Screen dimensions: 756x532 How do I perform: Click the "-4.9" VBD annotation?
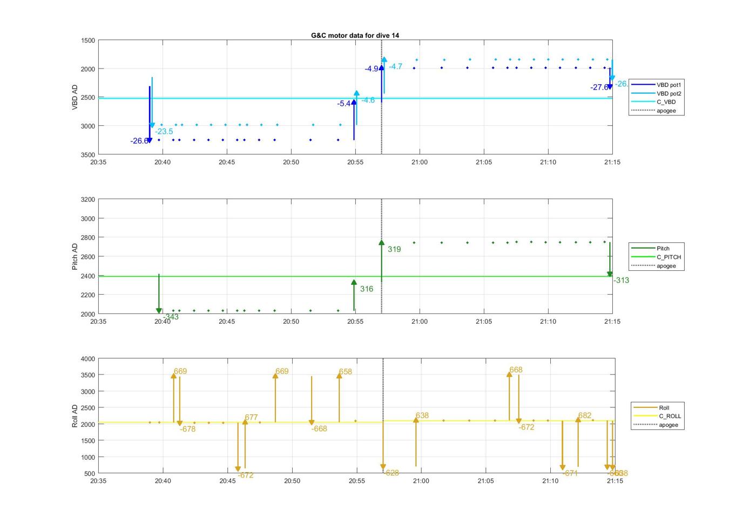[372, 69]
